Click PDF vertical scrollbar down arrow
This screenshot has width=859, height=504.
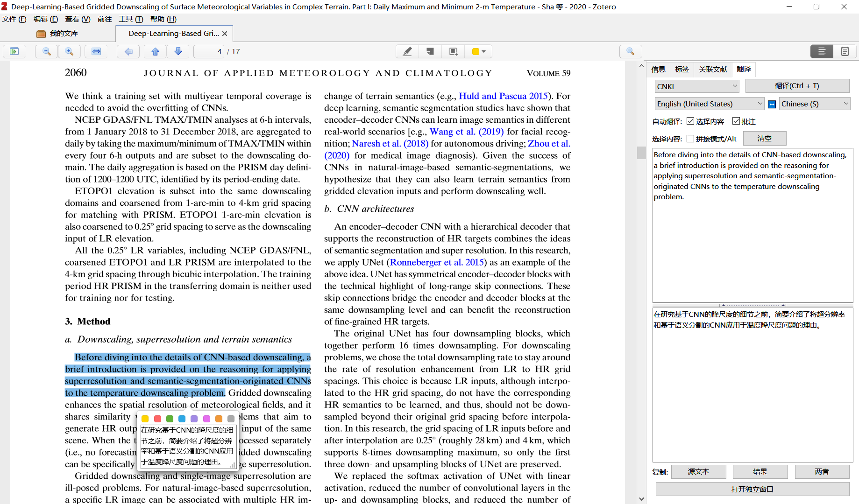coord(641,499)
